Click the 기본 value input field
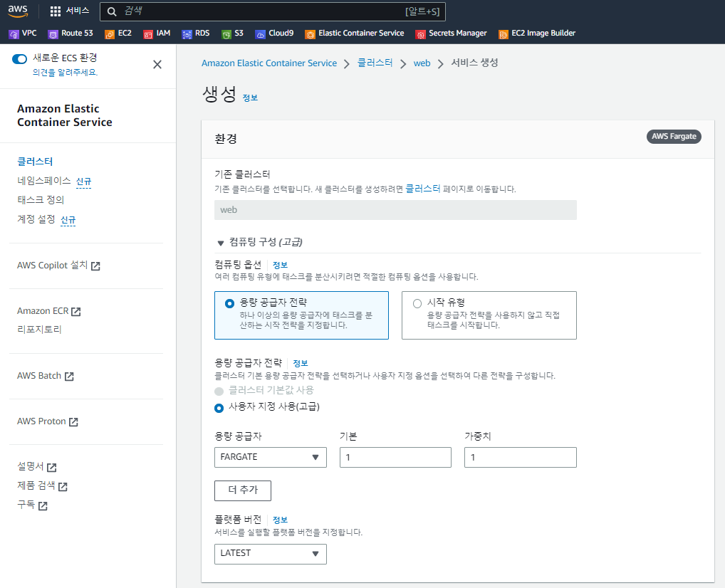Image resolution: width=725 pixels, height=588 pixels. pos(395,457)
